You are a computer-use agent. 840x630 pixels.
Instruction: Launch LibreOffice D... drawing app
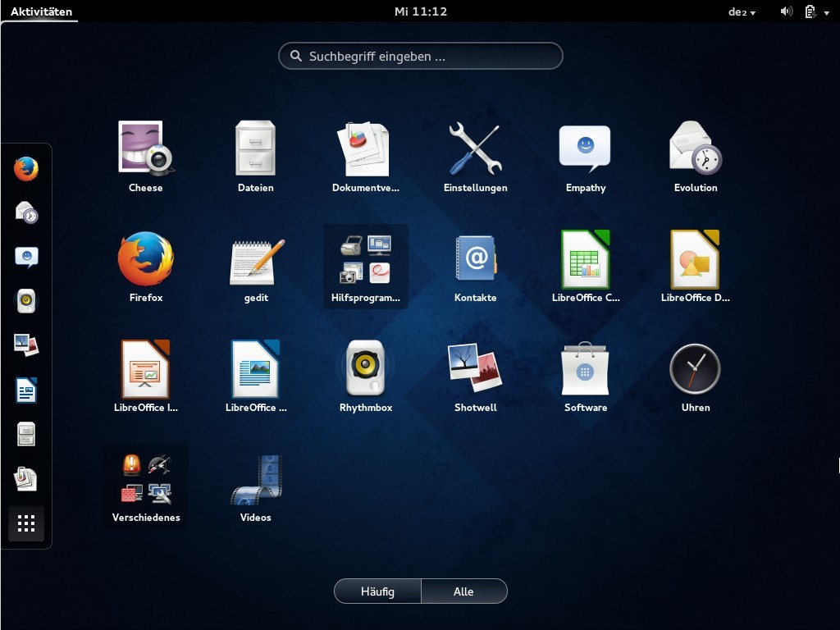pos(696,267)
